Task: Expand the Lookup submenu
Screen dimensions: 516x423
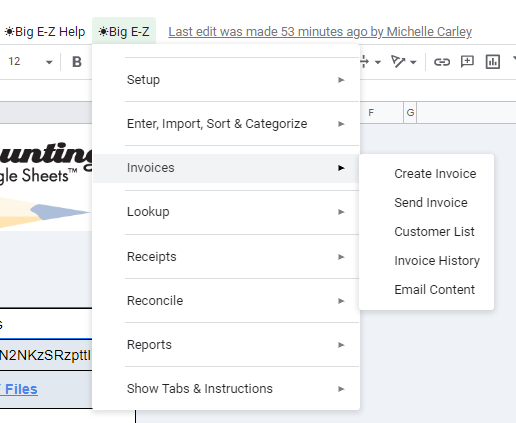Action: (226, 212)
